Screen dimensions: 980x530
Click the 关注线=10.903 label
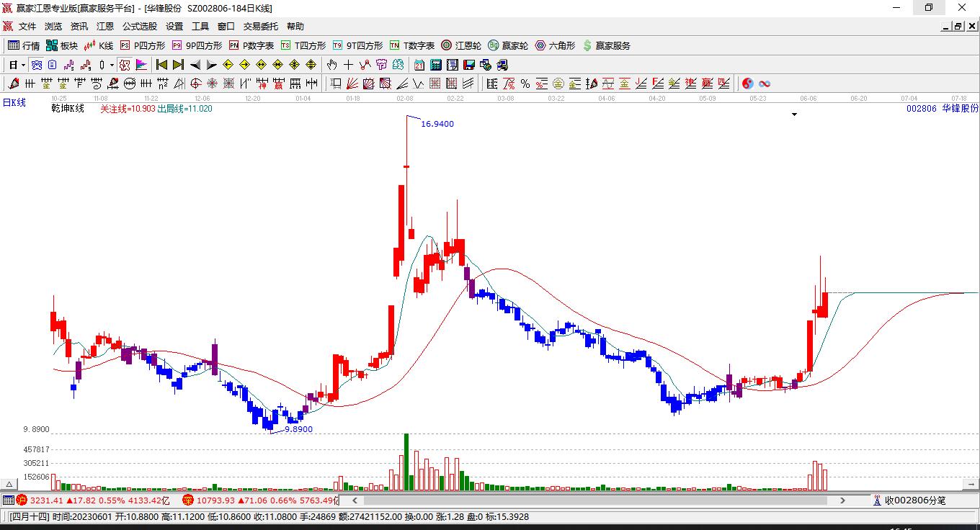click(128, 109)
